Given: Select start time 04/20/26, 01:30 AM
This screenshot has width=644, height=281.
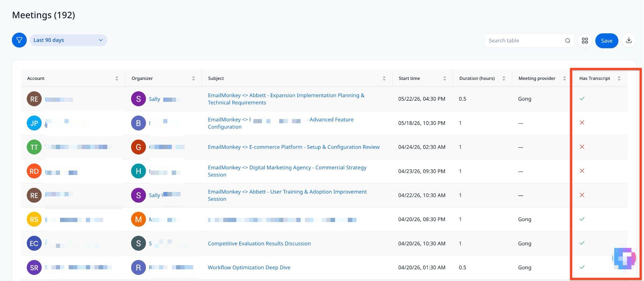Looking at the screenshot, I should pos(422,267).
